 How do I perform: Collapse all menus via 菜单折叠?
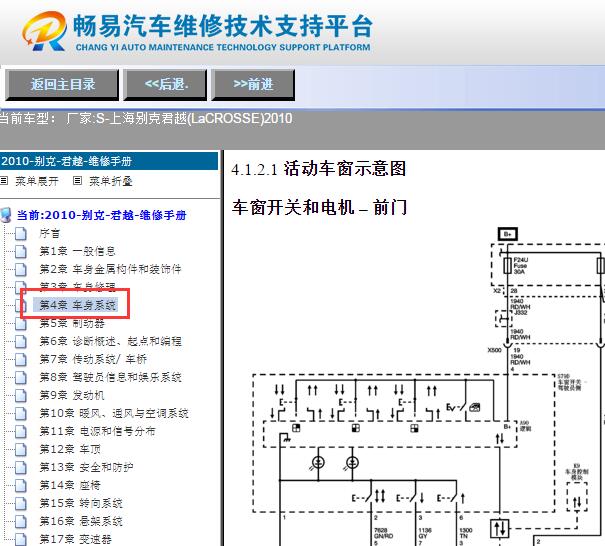pyautogui.click(x=111, y=181)
